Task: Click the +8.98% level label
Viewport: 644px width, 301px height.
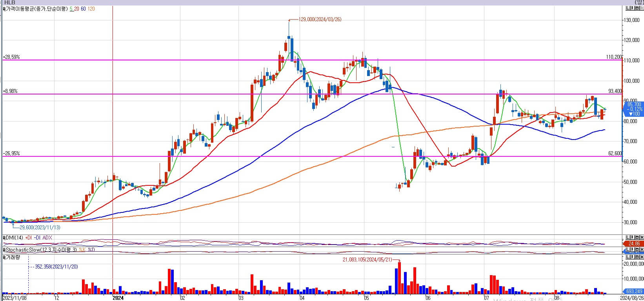Action: coord(10,91)
